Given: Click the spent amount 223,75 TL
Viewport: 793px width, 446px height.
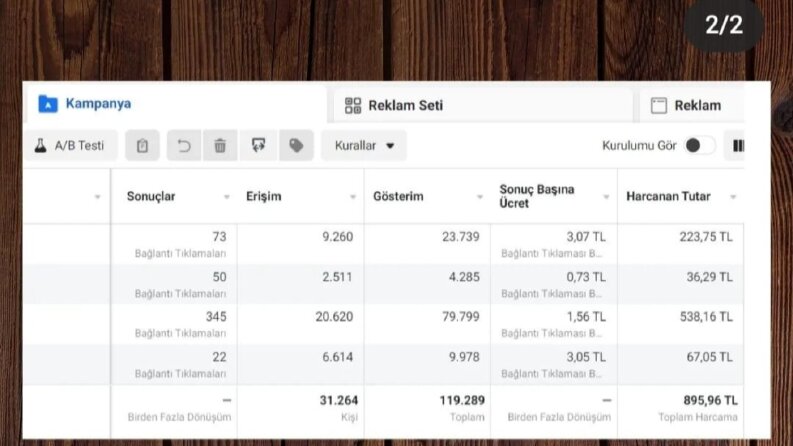Looking at the screenshot, I should 706,237.
